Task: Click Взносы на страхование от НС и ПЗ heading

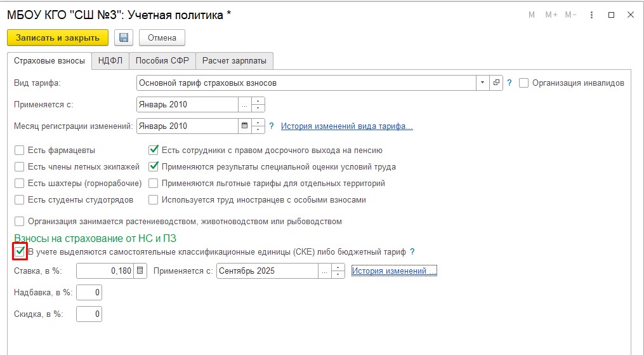Action: click(95, 238)
